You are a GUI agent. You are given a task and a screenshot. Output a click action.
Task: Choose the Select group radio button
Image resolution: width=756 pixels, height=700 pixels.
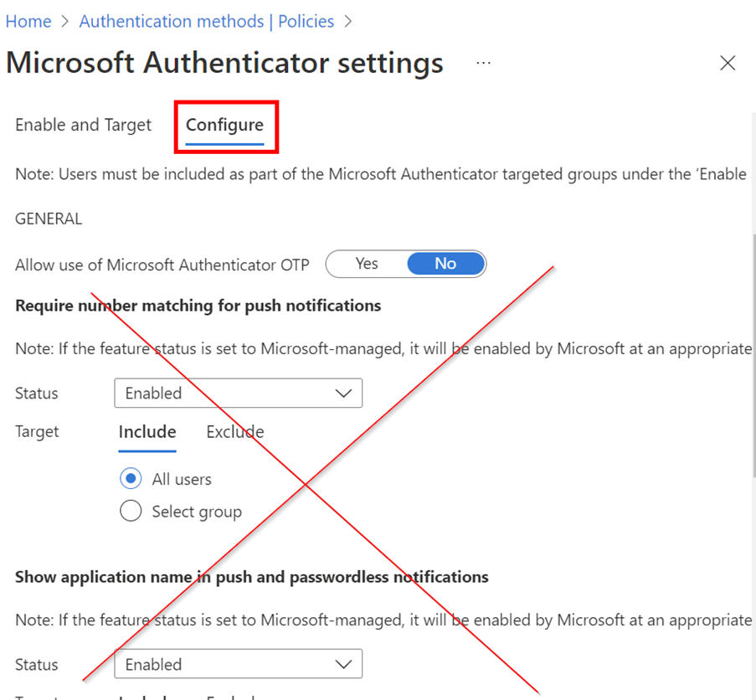[x=131, y=511]
